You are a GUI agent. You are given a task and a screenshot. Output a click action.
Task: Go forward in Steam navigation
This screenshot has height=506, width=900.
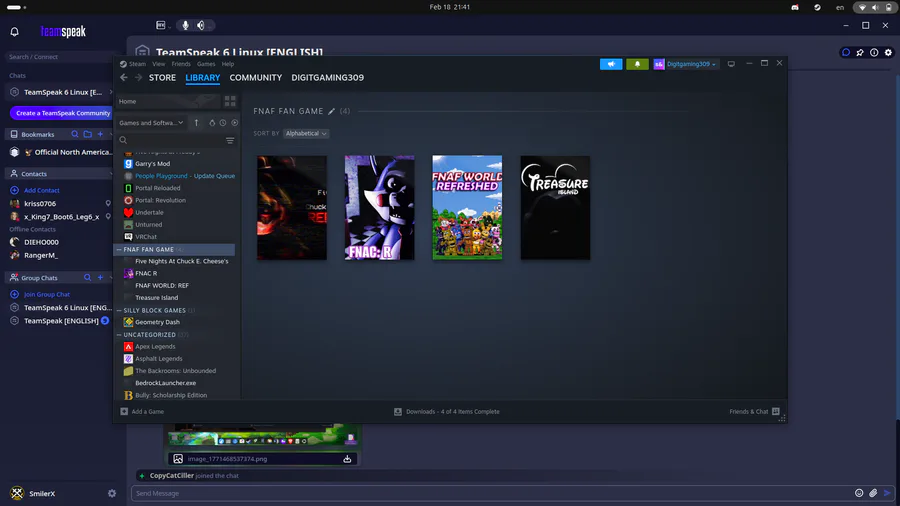click(138, 77)
